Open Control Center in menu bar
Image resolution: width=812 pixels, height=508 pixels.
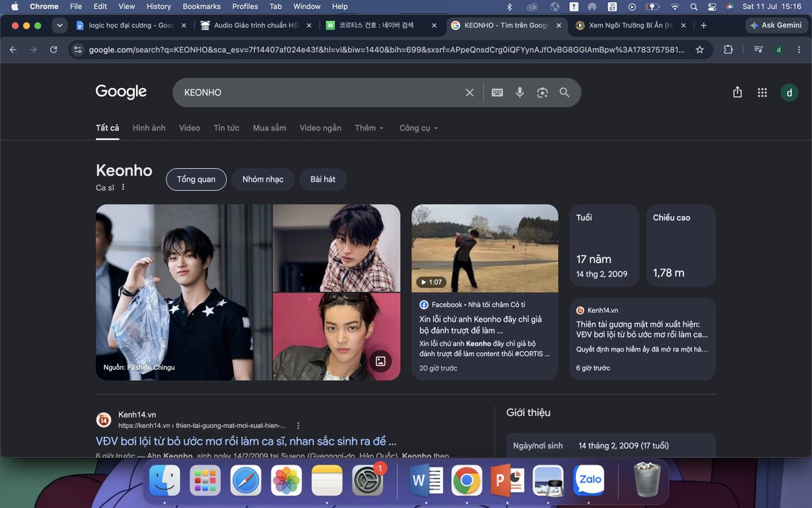click(x=711, y=6)
